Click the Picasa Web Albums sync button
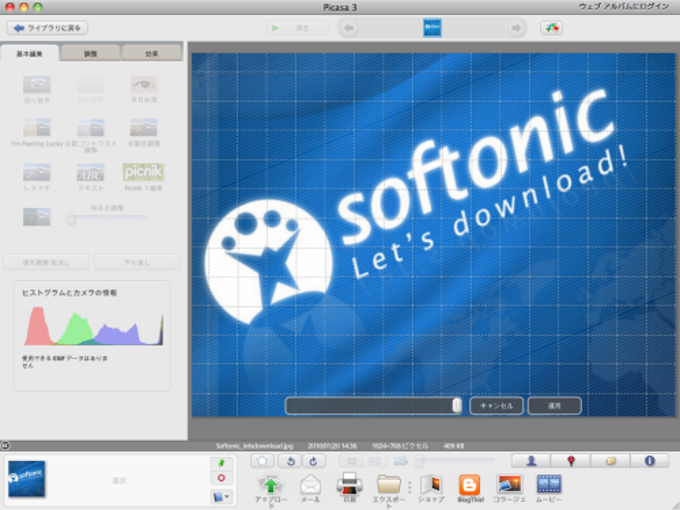Image resolution: width=680 pixels, height=510 pixels. (552, 28)
